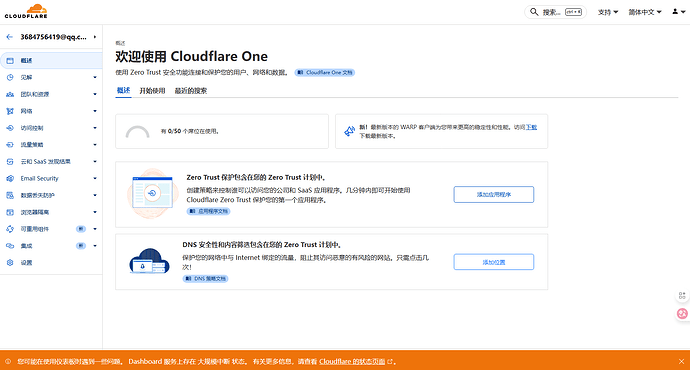Click the DNS cloud illustration
This screenshot has width=690, height=370.
pyautogui.click(x=150, y=261)
